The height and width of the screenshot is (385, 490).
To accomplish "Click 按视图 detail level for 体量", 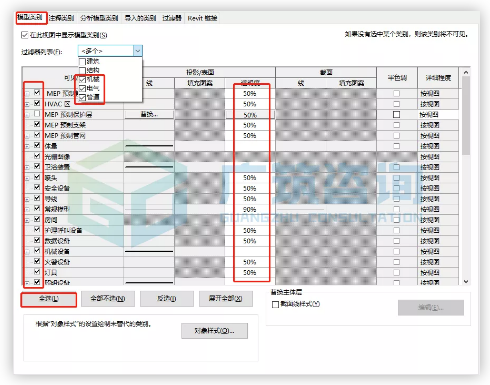I will 430,146.
